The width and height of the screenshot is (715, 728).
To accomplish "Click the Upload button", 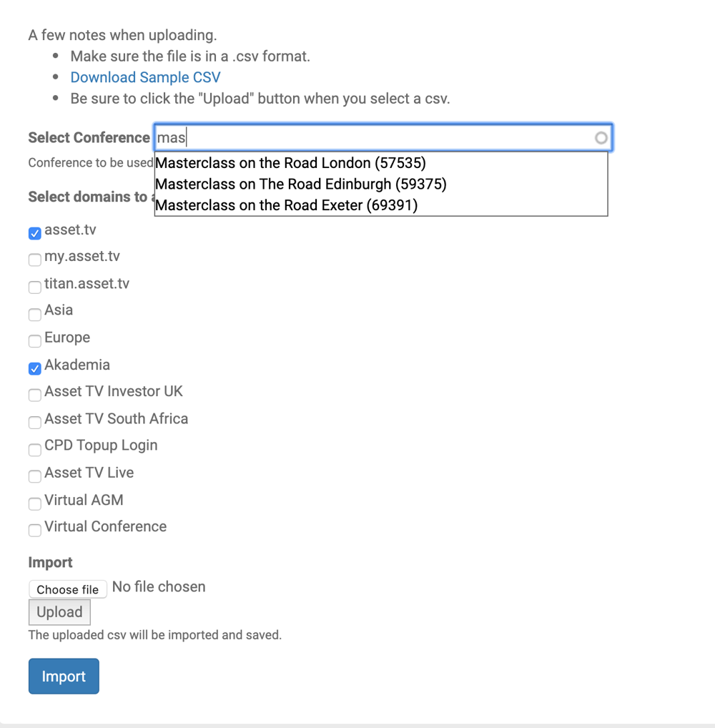I will click(x=59, y=612).
